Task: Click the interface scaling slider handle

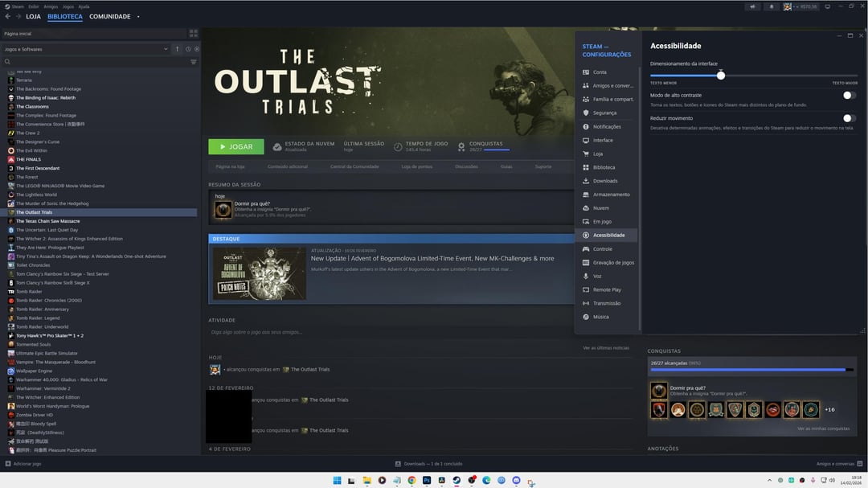Action: click(x=721, y=76)
